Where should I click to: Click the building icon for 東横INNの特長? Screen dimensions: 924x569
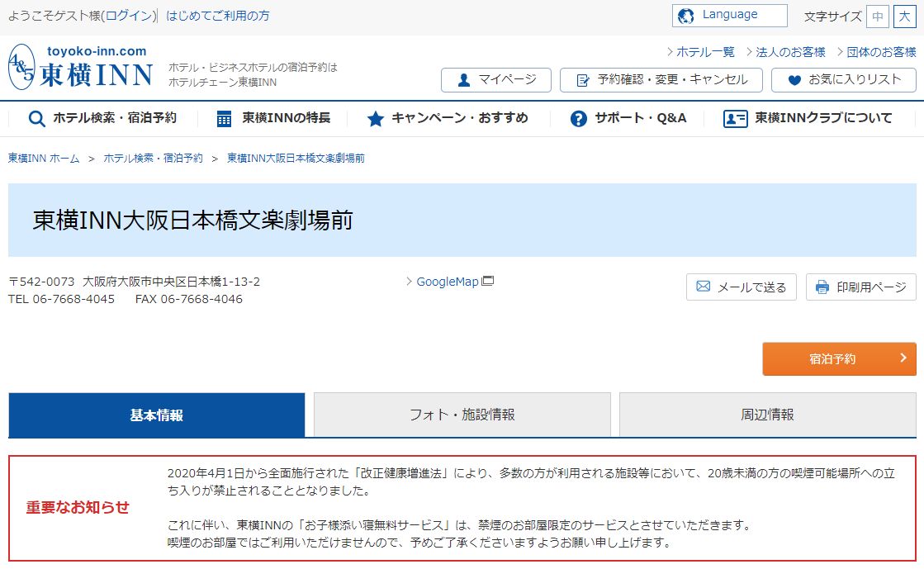click(x=224, y=119)
